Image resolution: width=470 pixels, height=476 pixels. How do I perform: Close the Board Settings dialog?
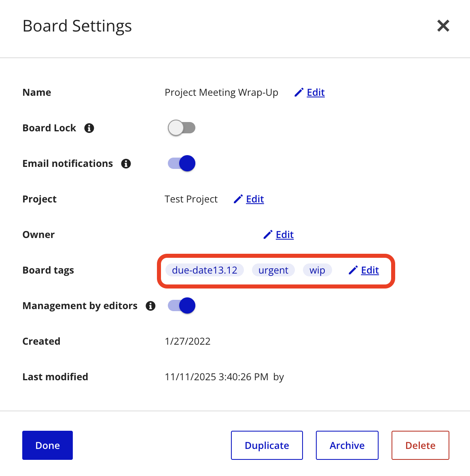click(x=443, y=26)
